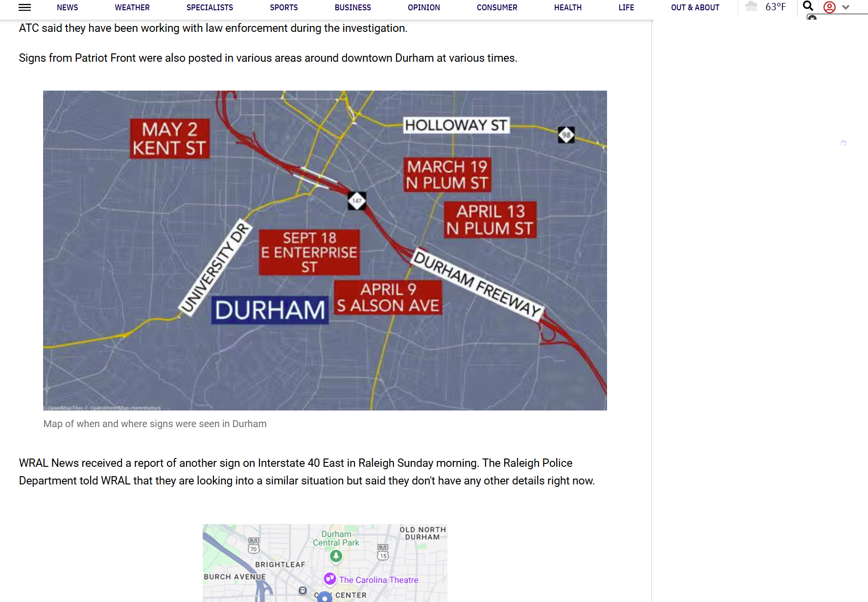Click the blue location pin near CENTER
Viewport: 868px width, 602px height.
point(325,597)
